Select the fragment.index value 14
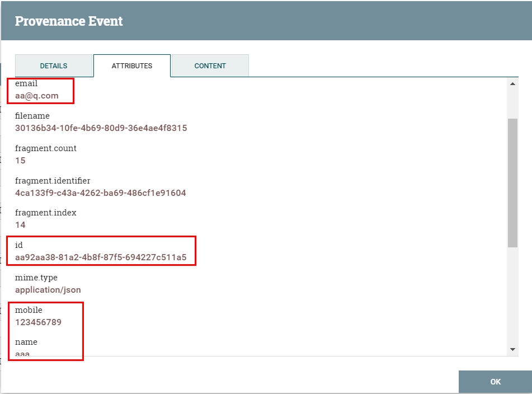The height and width of the screenshot is (394, 532). 20,224
